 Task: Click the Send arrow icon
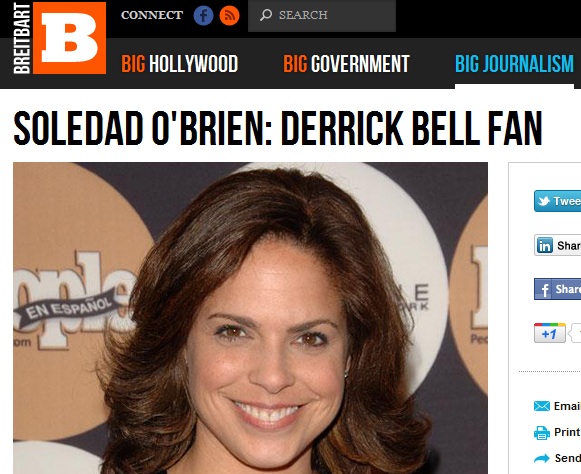click(542, 458)
